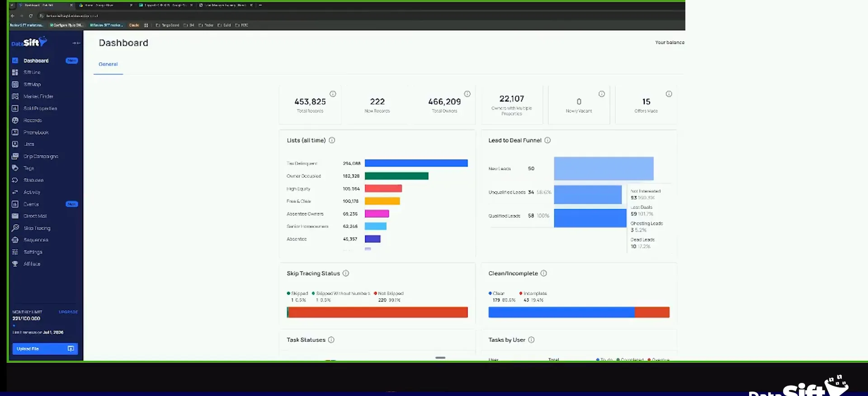Collapse the sidebar with the arrows icon

pyautogui.click(x=76, y=43)
